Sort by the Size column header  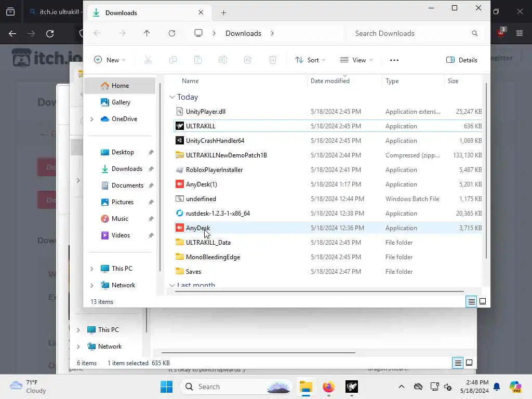[453, 81]
